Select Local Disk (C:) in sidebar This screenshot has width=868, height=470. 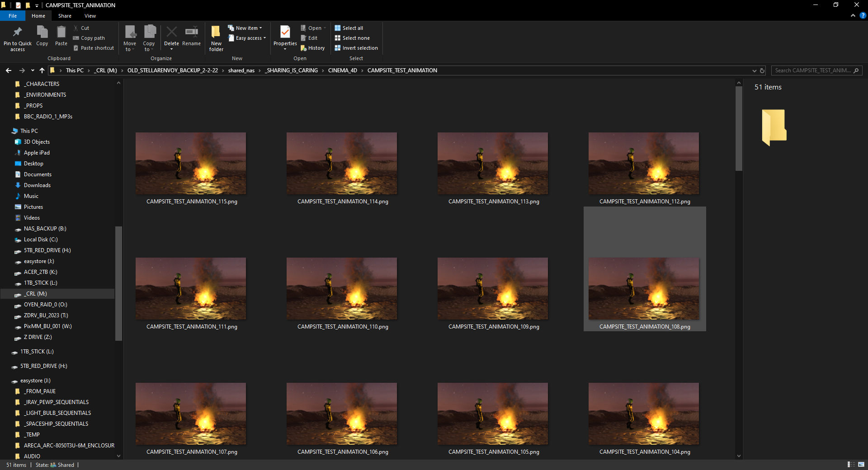pyautogui.click(x=41, y=240)
